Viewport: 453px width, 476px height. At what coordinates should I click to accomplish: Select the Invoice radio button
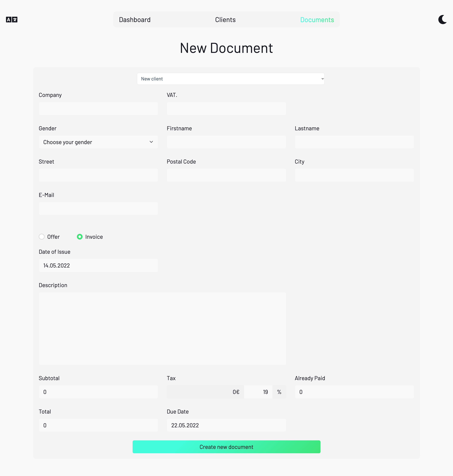[79, 237]
